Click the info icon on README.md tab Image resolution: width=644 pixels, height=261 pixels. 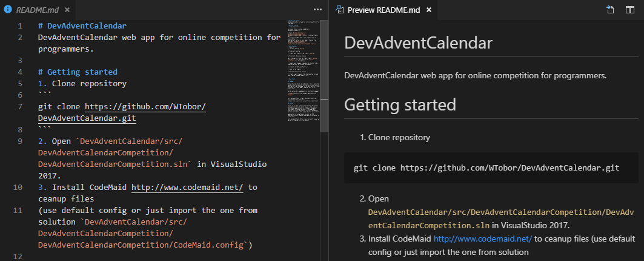click(8, 10)
